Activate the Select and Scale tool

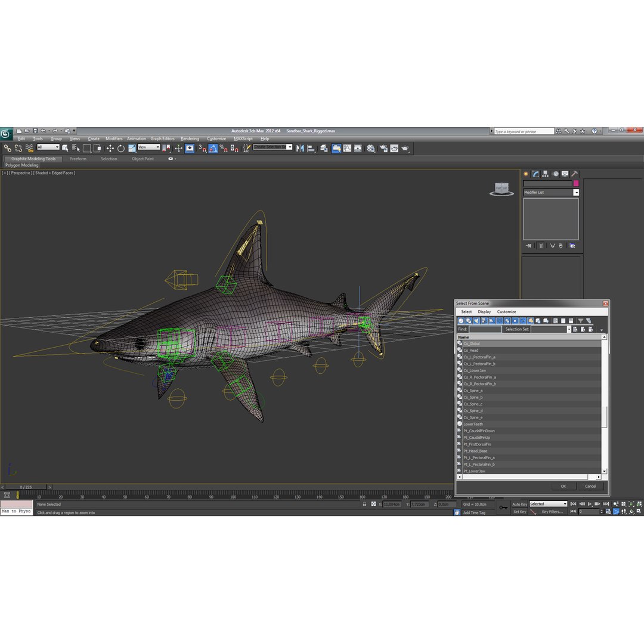pos(132,148)
